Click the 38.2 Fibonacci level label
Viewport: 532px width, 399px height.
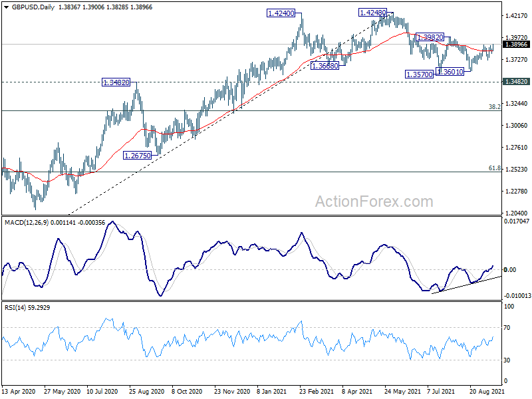click(494, 107)
